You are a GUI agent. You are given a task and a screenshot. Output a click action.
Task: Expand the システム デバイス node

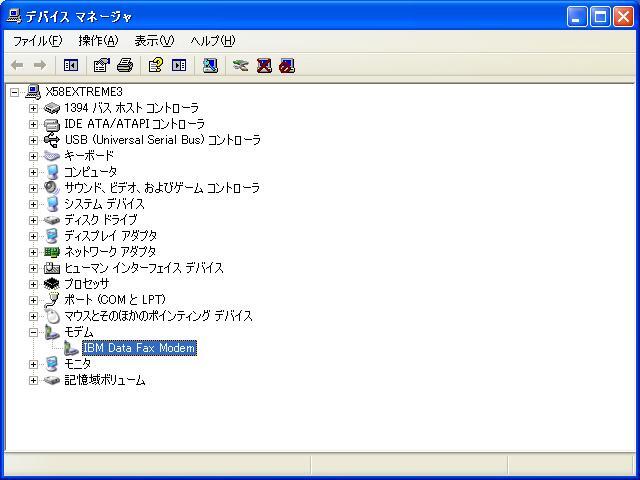tap(33, 204)
